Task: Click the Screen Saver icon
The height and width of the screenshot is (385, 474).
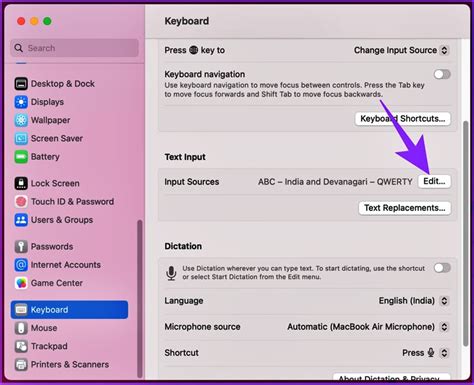Action: (21, 138)
